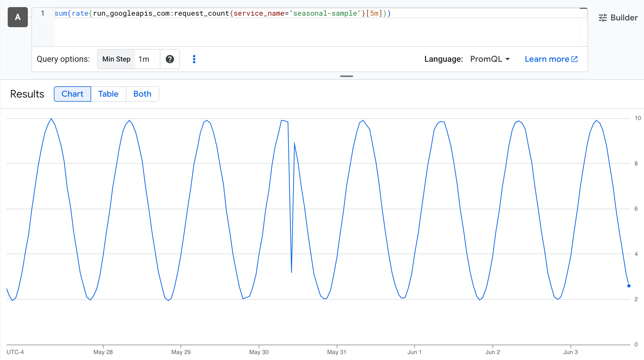Screen dimensions: 644x360
Task: Click the y-axis value 0 label
Action: pos(636,344)
